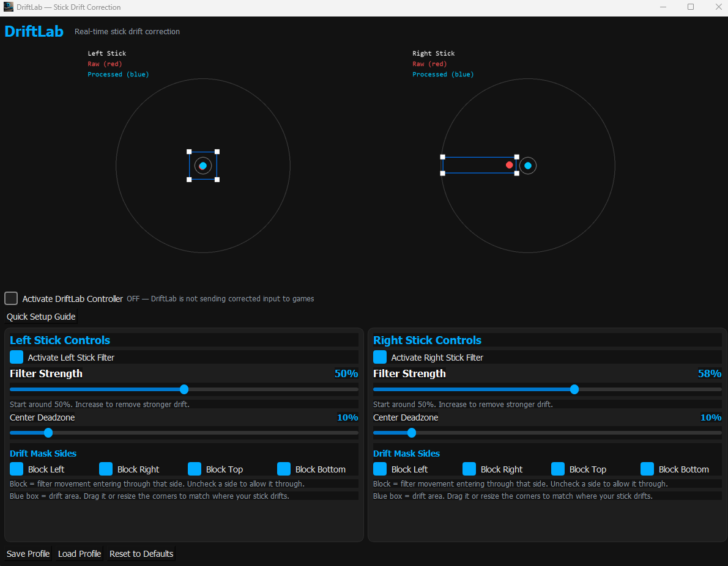Click the blue processed dot on right stick

528,166
